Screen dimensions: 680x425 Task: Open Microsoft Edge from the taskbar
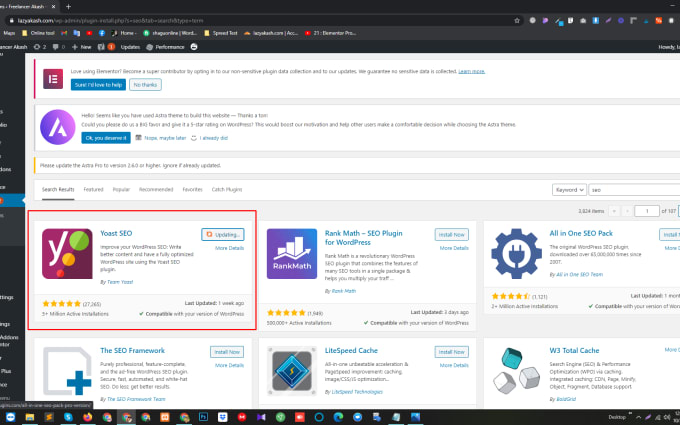click(338, 417)
